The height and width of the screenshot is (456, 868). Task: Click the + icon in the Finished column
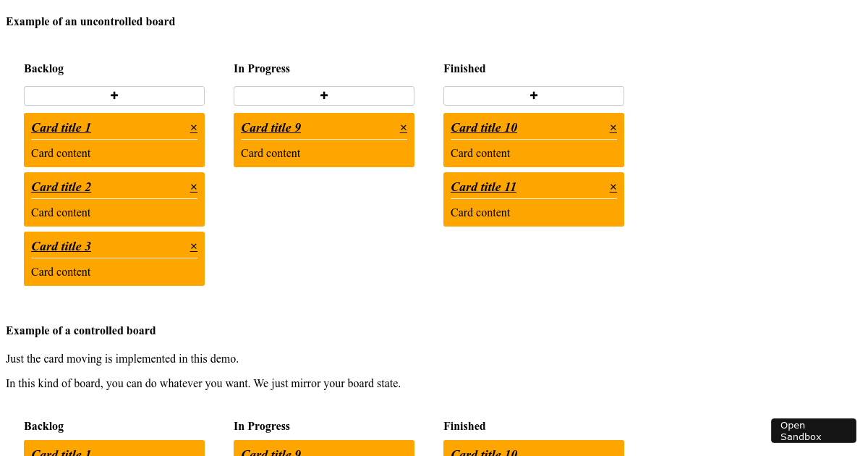click(x=533, y=95)
